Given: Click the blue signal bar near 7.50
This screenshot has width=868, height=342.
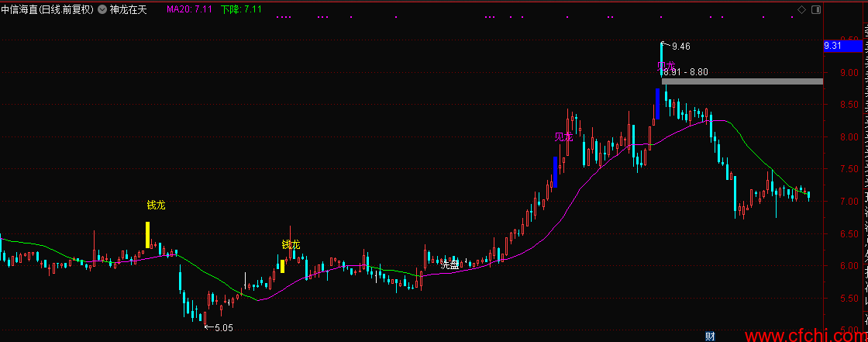Looking at the screenshot, I should click(555, 172).
